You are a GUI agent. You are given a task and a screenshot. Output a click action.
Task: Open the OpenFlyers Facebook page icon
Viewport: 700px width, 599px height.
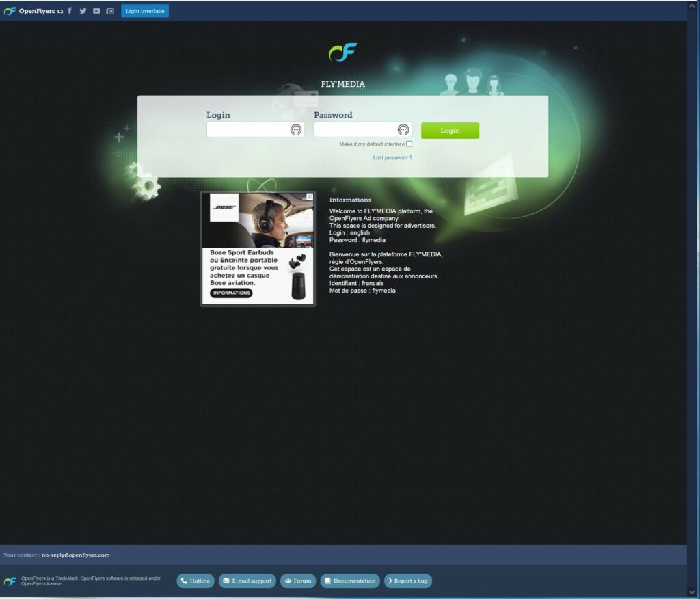[x=70, y=11]
